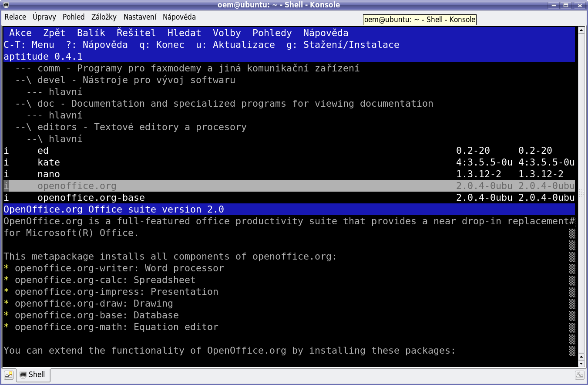Collapse the devel category

[125, 80]
